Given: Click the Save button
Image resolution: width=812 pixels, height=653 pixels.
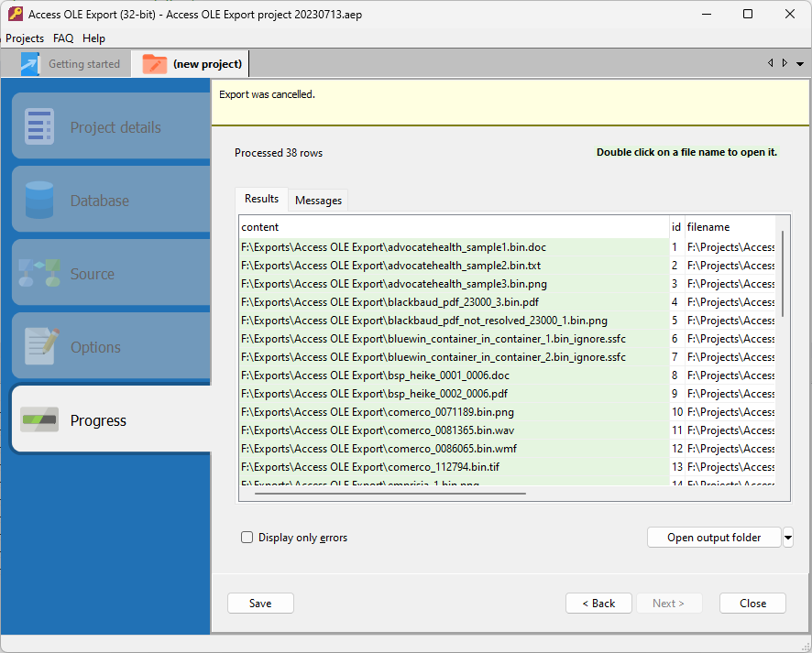Looking at the screenshot, I should [x=260, y=604].
